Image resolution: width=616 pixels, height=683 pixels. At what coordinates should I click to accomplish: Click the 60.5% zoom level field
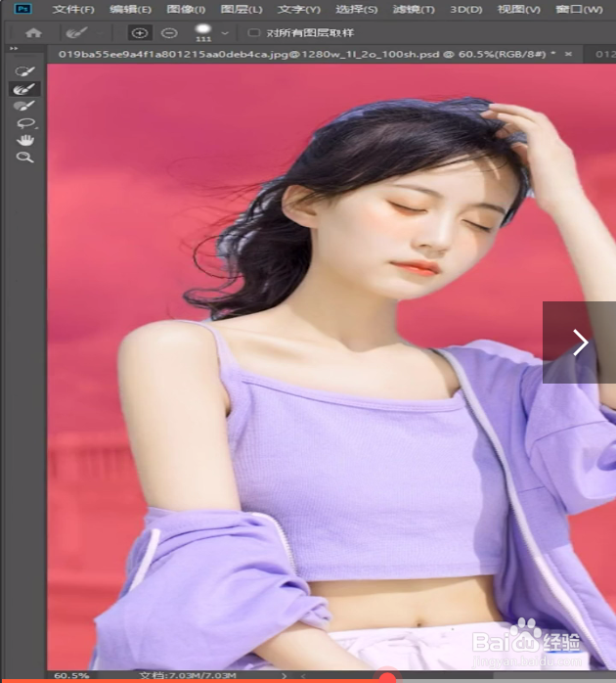point(71,675)
